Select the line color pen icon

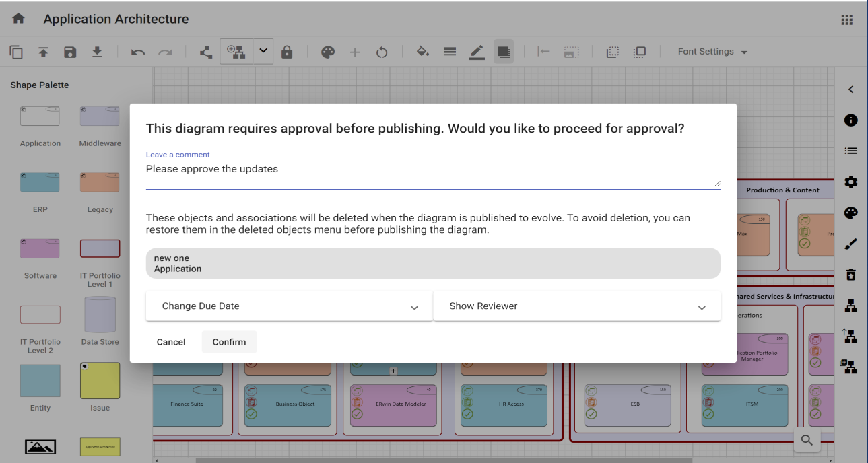[x=477, y=52]
